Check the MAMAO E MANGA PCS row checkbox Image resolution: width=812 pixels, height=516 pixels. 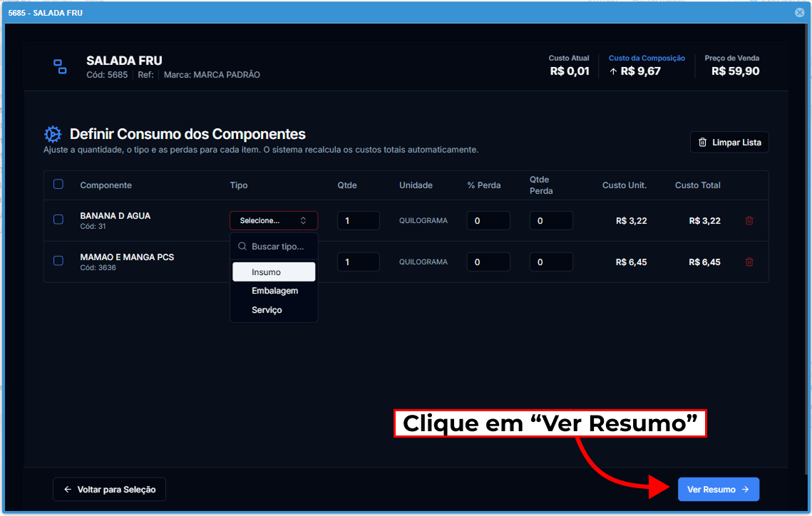(58, 261)
